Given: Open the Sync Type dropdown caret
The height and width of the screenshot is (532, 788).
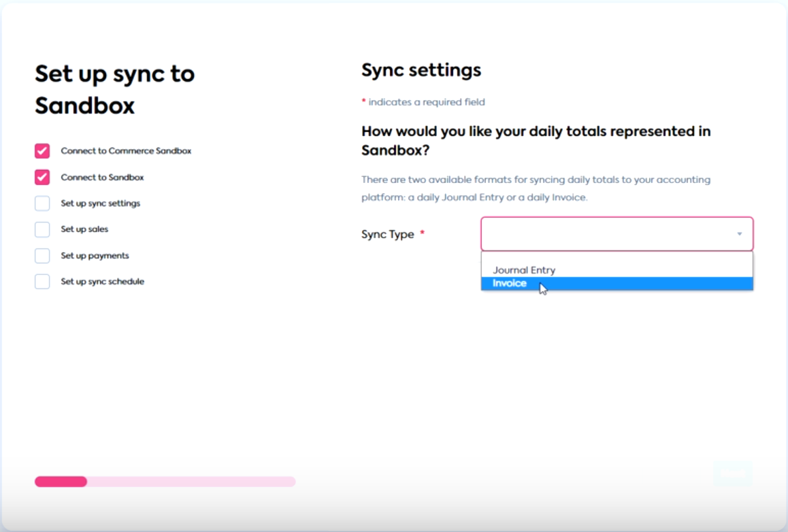Looking at the screenshot, I should pyautogui.click(x=740, y=234).
